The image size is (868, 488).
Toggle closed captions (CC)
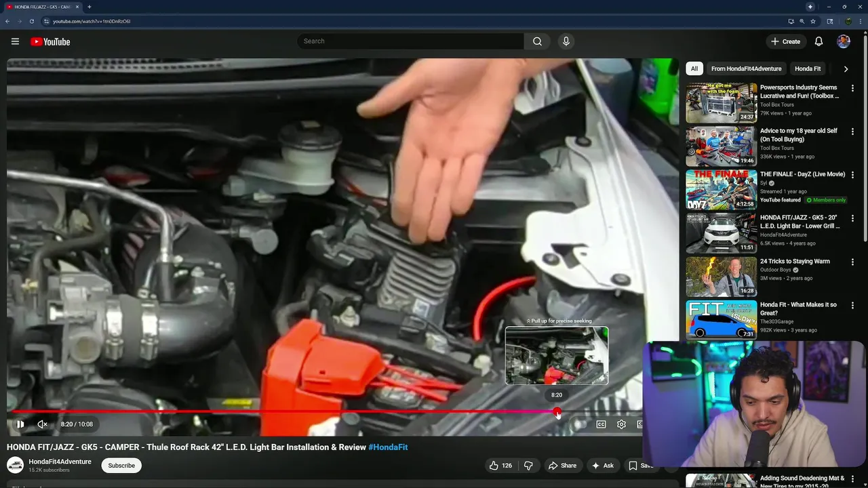tap(601, 424)
